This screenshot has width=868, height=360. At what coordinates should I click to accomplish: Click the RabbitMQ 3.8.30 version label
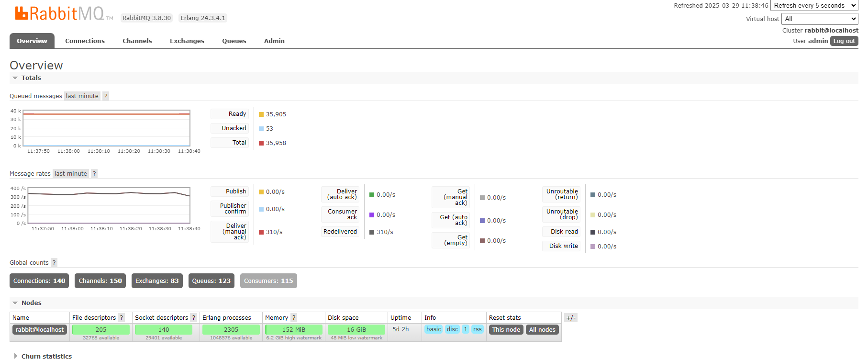click(146, 18)
